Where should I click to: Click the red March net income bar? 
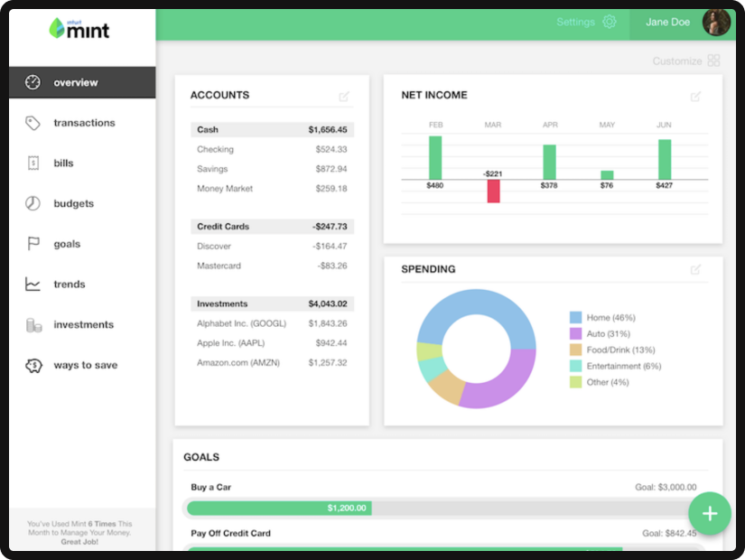pos(493,191)
